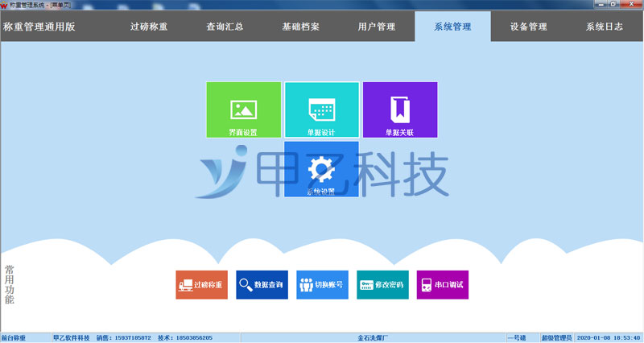Open the 单据关联 bookmark tile
This screenshot has height=343, width=644.
click(399, 110)
